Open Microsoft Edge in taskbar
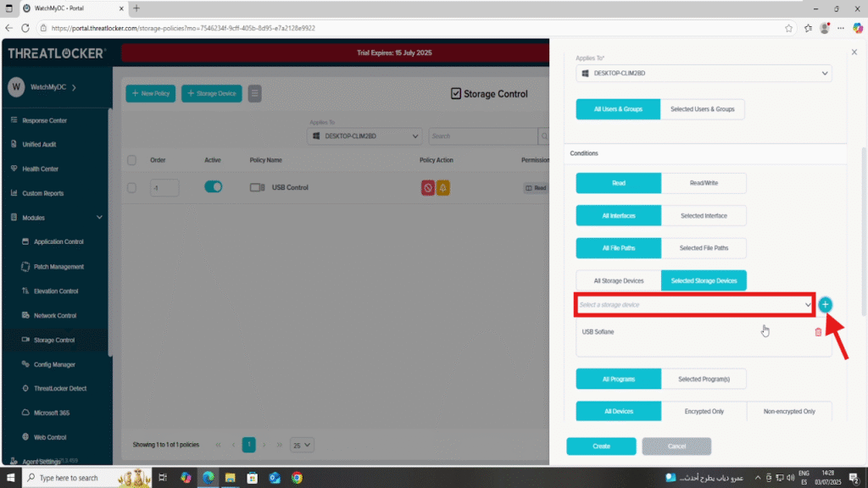Viewport: 868px width, 488px height. click(209, 478)
